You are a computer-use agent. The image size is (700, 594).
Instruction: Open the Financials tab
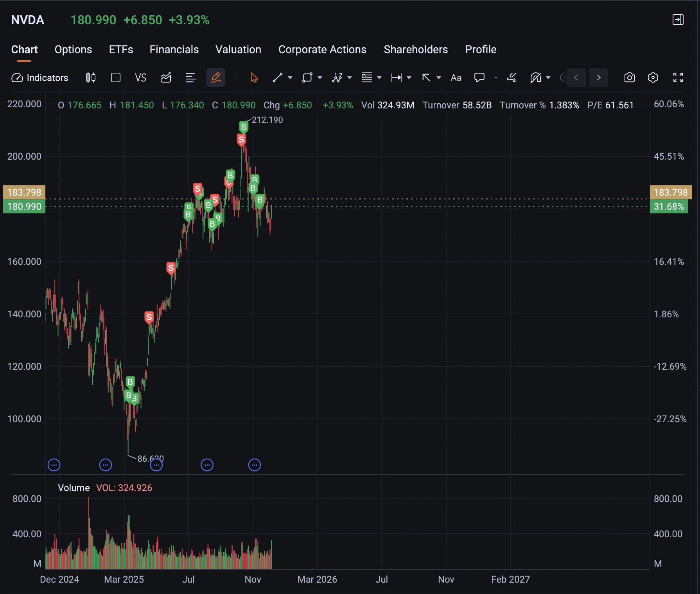point(174,49)
